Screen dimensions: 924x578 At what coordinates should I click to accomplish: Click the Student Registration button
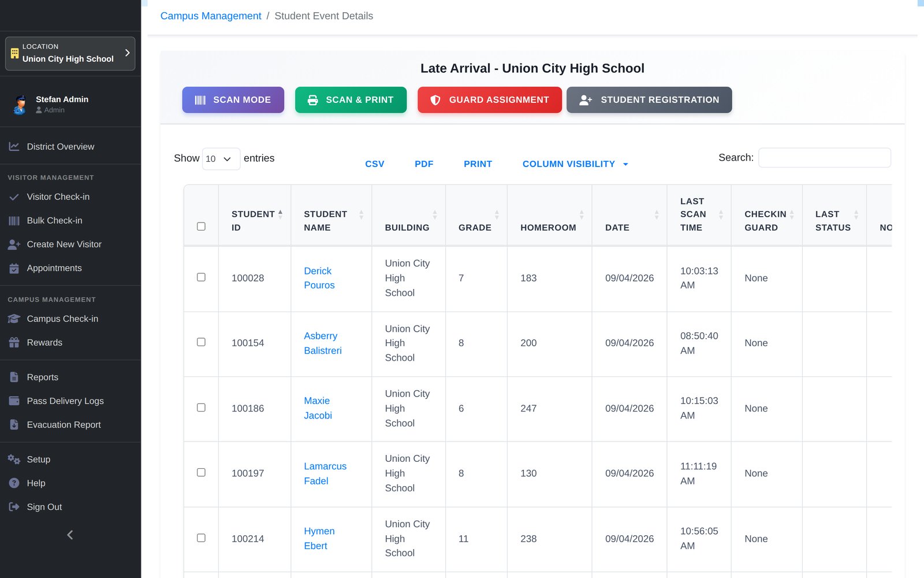coord(649,100)
